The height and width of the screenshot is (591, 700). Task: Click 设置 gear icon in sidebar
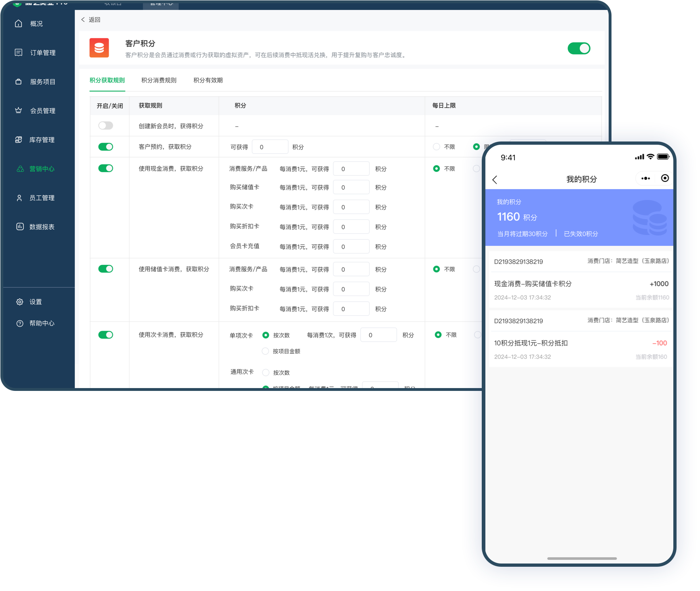click(x=19, y=302)
